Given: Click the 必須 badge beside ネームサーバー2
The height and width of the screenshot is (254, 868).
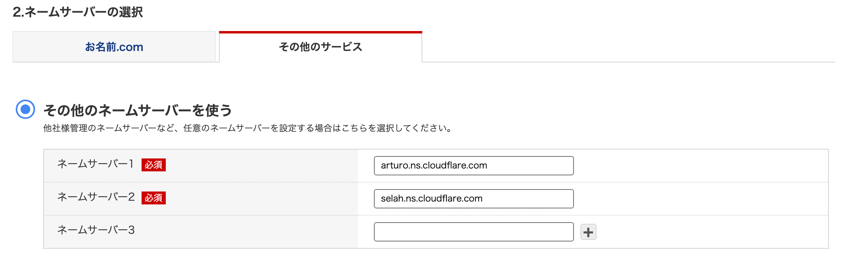Looking at the screenshot, I should pyautogui.click(x=153, y=198).
